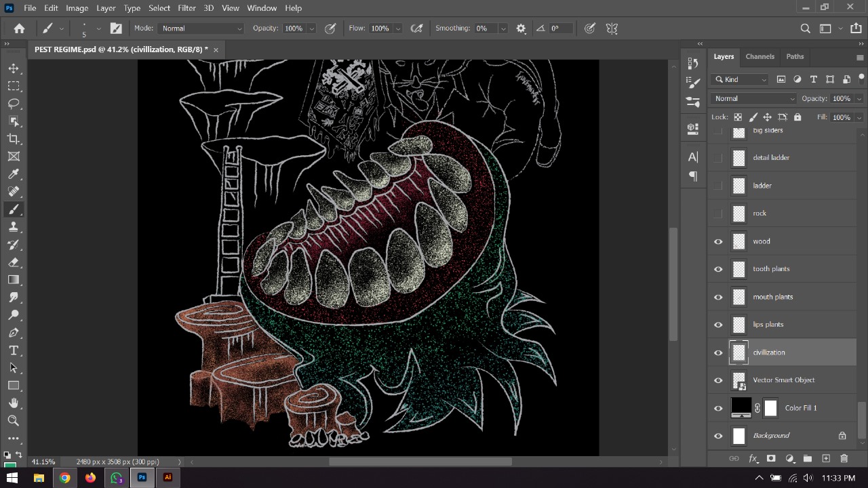868x488 pixels.
Task: Open the layer Opacity dropdown arrow
Action: (859, 98)
